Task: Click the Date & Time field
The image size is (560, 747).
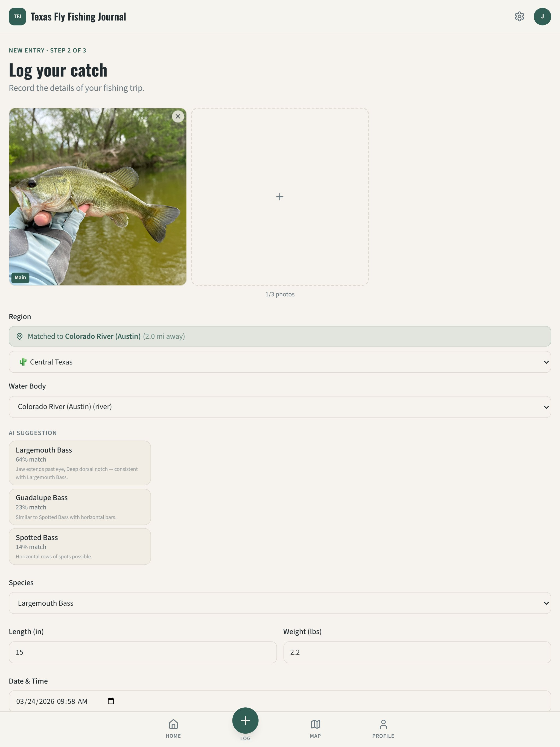Action: pos(280,701)
